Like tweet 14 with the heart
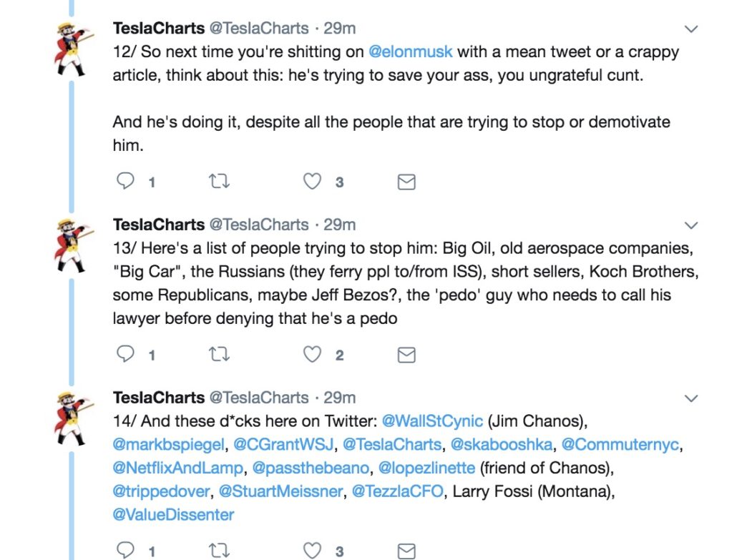Viewport: 747px width, 560px height. click(x=312, y=551)
